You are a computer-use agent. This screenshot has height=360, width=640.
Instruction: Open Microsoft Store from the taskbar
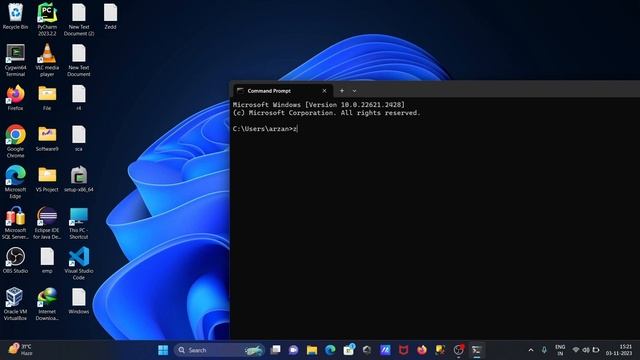click(x=349, y=350)
